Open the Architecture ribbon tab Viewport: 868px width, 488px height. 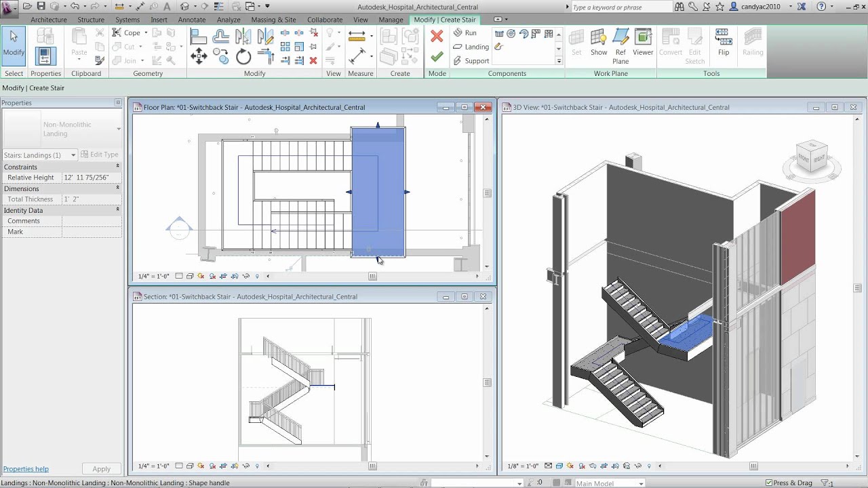coord(49,20)
